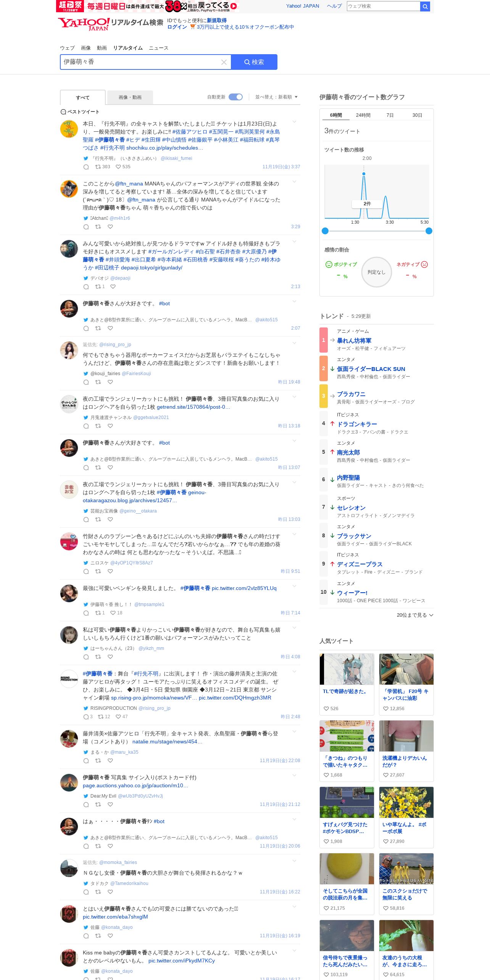This screenshot has height=980, width=490.
Task: Click the like heart on the まる・か tweet
Action: tap(110, 761)
